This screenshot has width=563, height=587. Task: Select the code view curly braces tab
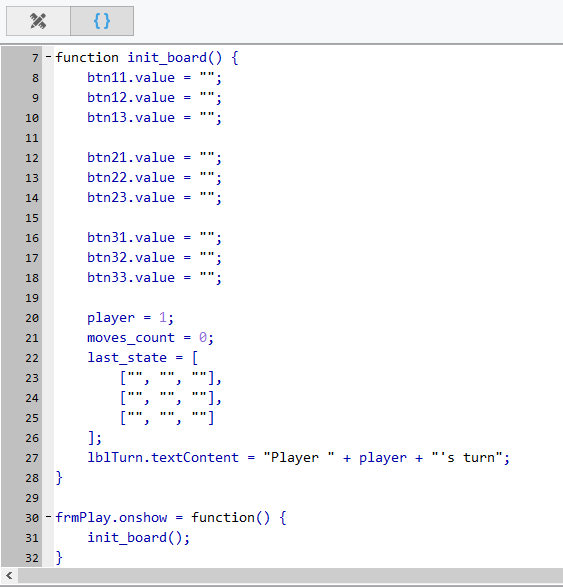[x=102, y=21]
